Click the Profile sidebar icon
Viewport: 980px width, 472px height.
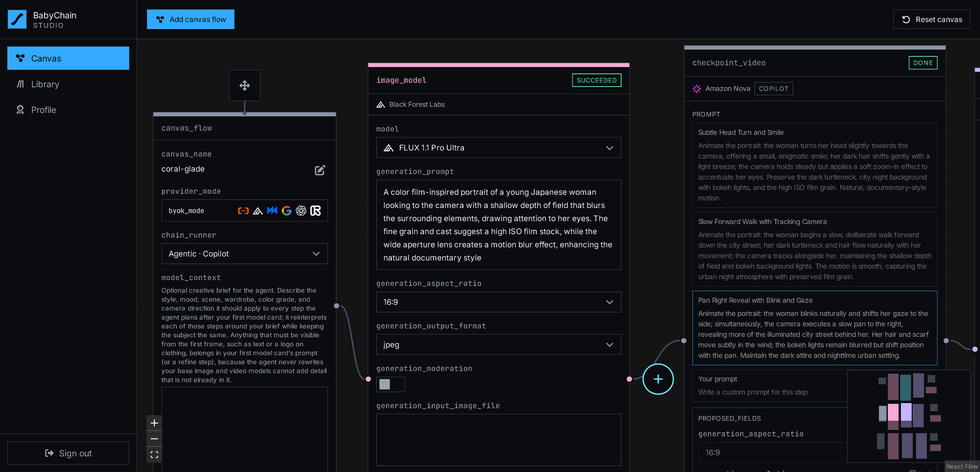point(20,110)
